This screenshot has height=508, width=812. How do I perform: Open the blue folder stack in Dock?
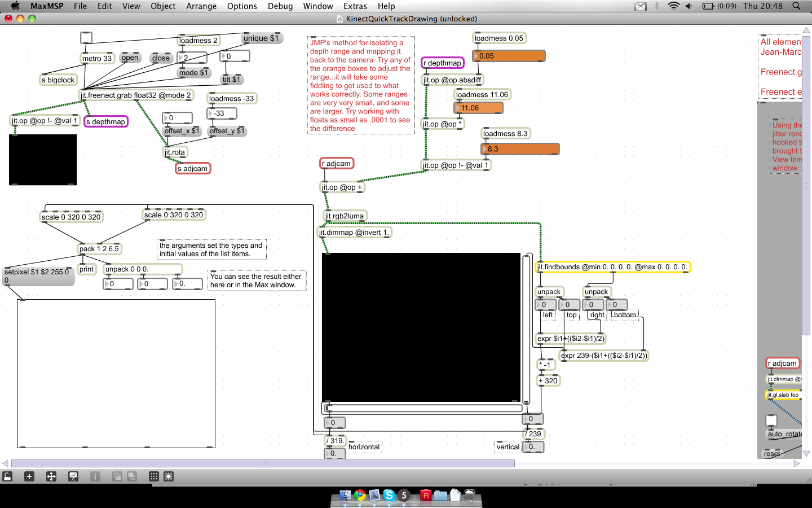pyautogui.click(x=440, y=496)
